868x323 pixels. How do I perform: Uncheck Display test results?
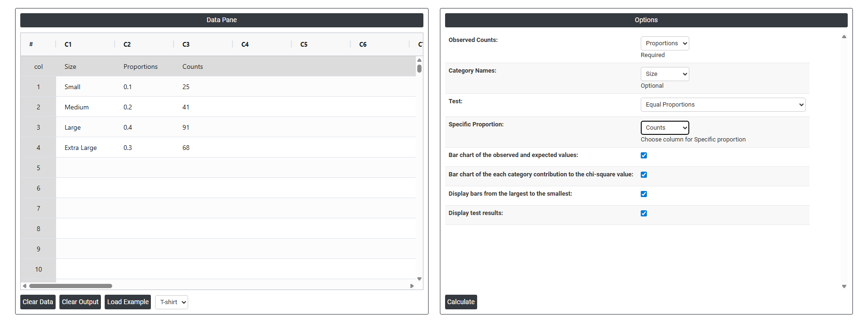(644, 214)
